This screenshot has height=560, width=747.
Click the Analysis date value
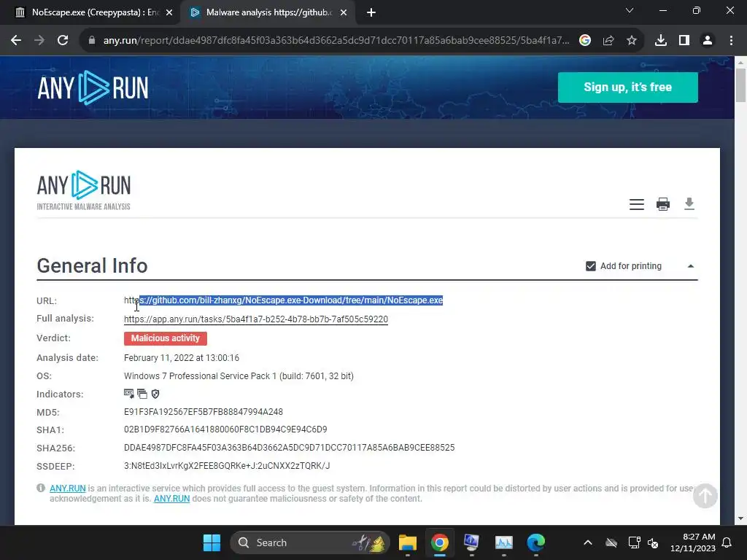pyautogui.click(x=182, y=357)
